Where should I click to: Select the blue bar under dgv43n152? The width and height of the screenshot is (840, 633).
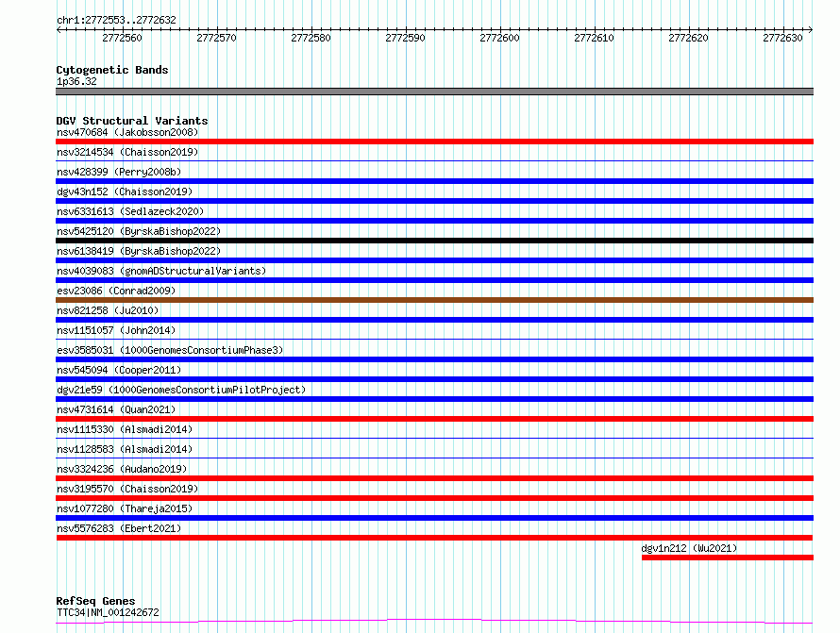434,201
